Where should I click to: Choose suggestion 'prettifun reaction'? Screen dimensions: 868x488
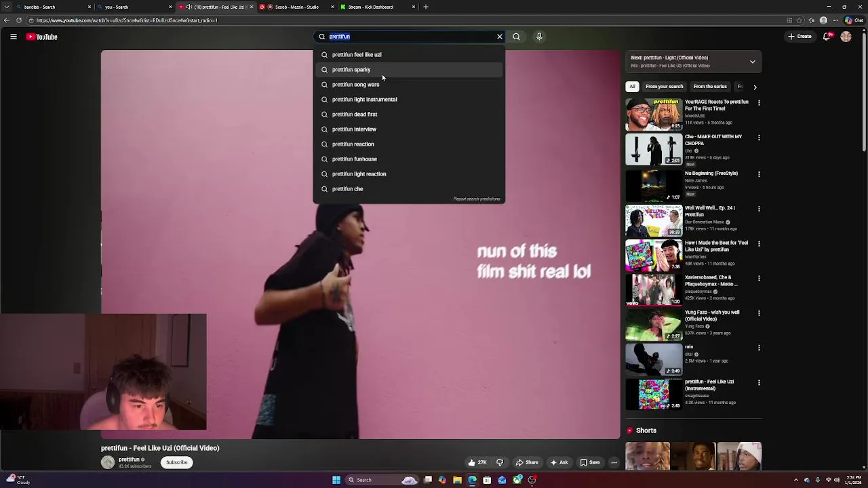click(408, 144)
